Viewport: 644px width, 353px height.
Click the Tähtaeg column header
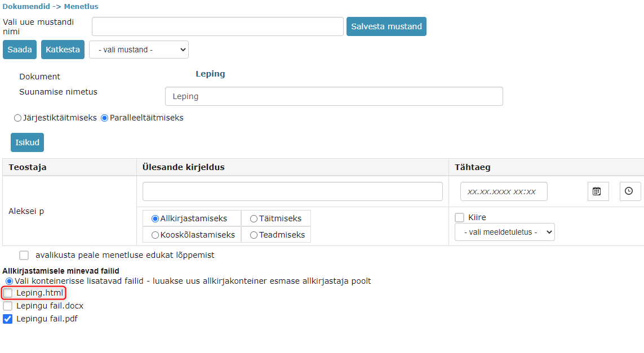pos(547,167)
